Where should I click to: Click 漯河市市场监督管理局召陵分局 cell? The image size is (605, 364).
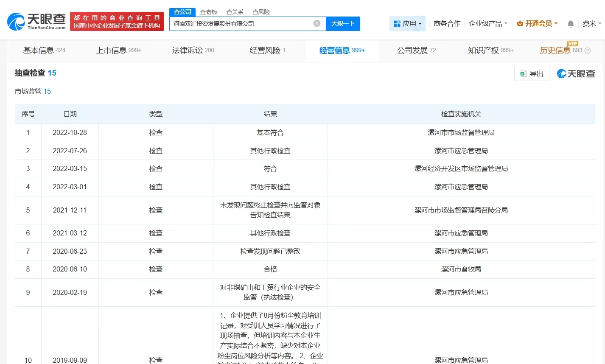[461, 210]
